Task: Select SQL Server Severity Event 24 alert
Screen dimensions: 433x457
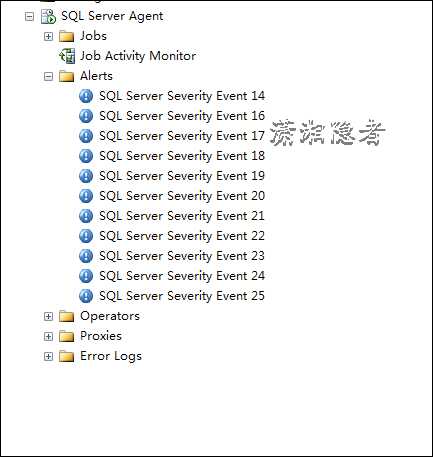Action: click(x=182, y=276)
